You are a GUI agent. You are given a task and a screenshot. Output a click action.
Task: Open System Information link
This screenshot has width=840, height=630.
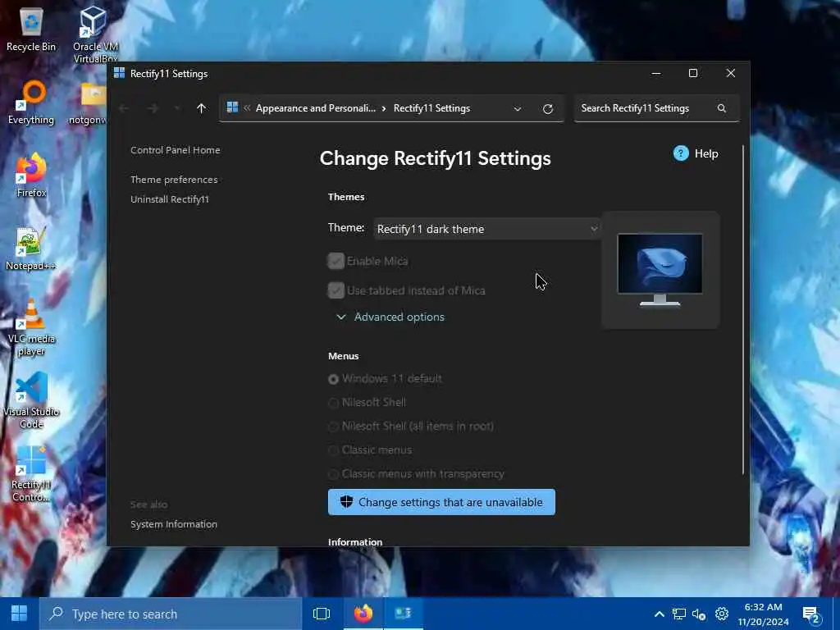coord(174,524)
